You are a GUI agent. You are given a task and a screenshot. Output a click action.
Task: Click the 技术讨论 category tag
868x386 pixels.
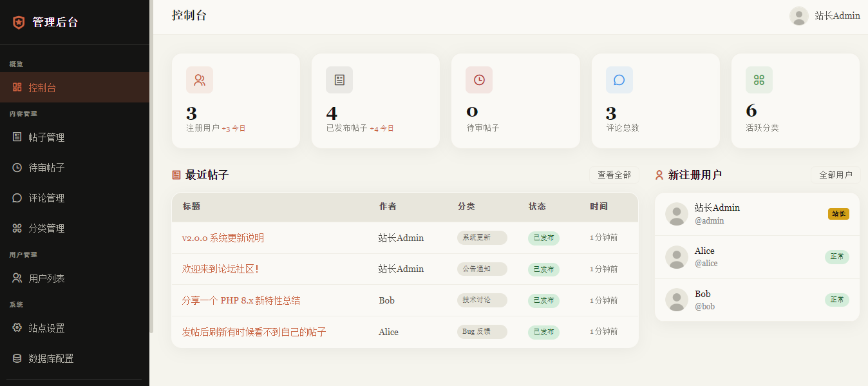pyautogui.click(x=482, y=300)
